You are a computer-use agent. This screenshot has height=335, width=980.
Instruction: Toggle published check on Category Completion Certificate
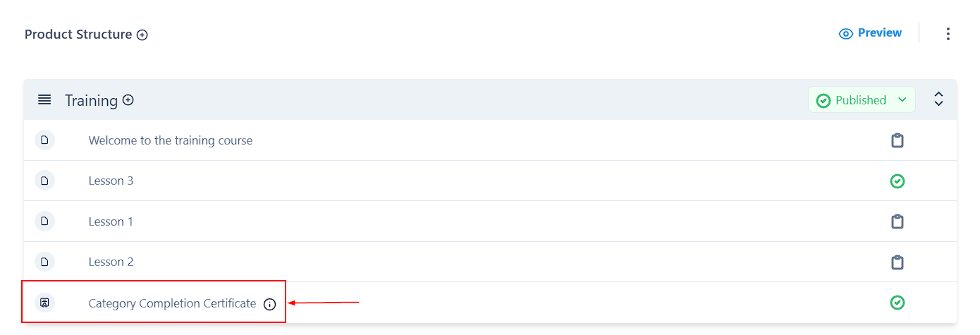(897, 303)
